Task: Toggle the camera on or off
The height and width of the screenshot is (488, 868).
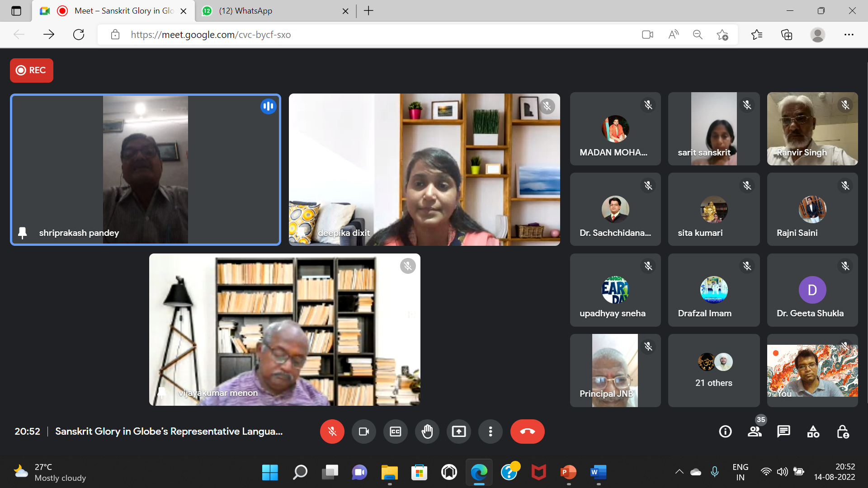Action: point(363,432)
